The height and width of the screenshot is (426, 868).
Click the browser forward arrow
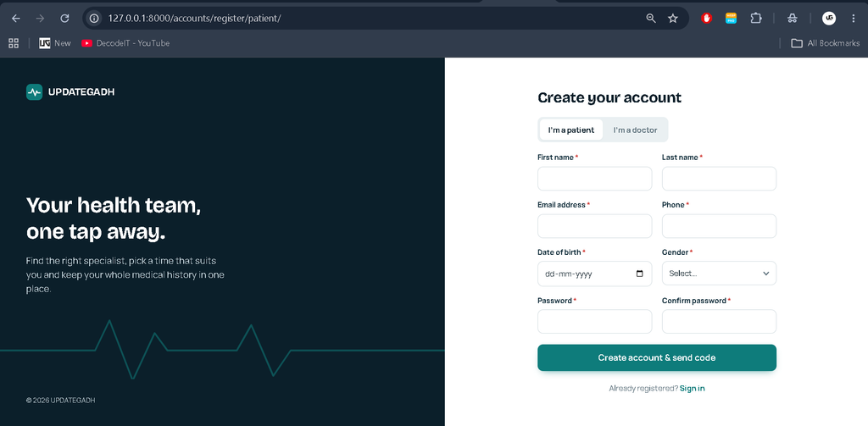40,19
